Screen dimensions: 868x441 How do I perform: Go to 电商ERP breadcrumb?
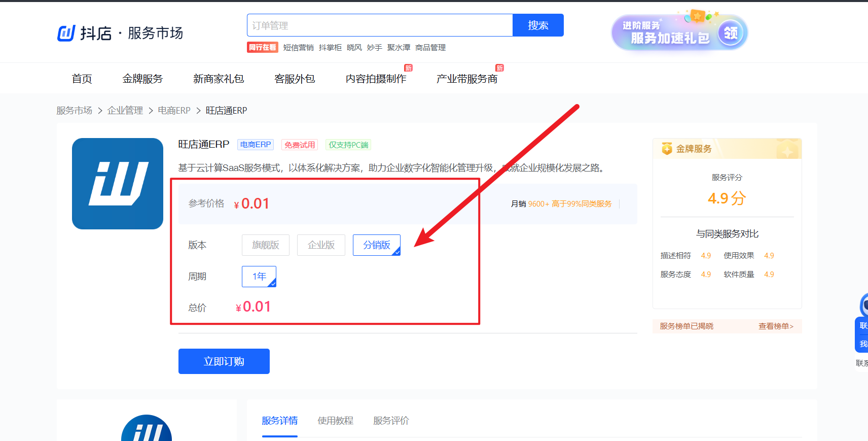coord(174,111)
